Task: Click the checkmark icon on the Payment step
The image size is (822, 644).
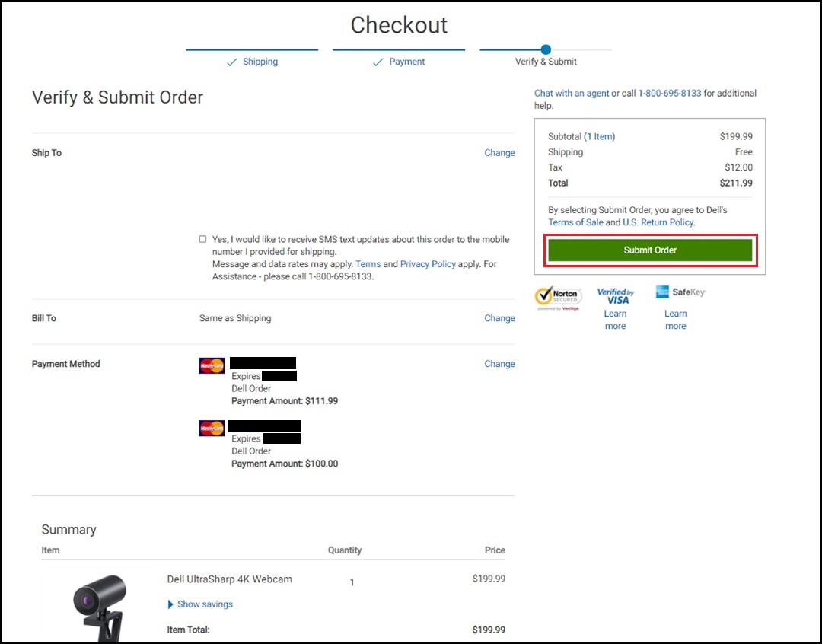Action: tap(378, 62)
